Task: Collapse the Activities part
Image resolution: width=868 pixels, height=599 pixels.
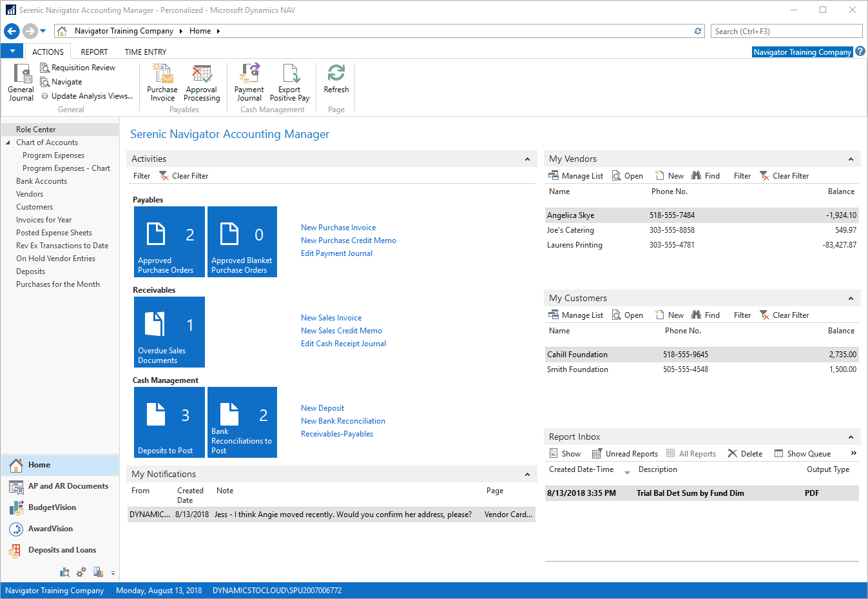Action: click(527, 159)
